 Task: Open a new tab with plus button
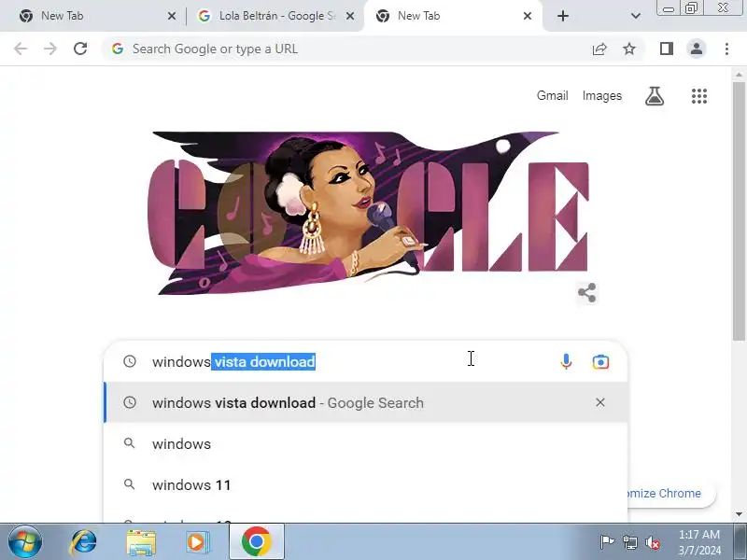[x=563, y=16]
